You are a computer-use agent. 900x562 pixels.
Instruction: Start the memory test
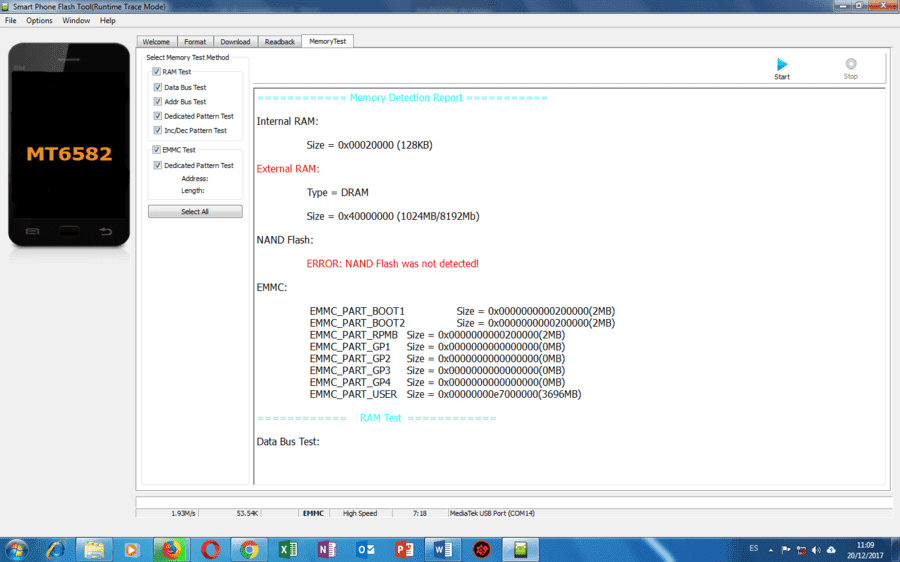pyautogui.click(x=782, y=68)
